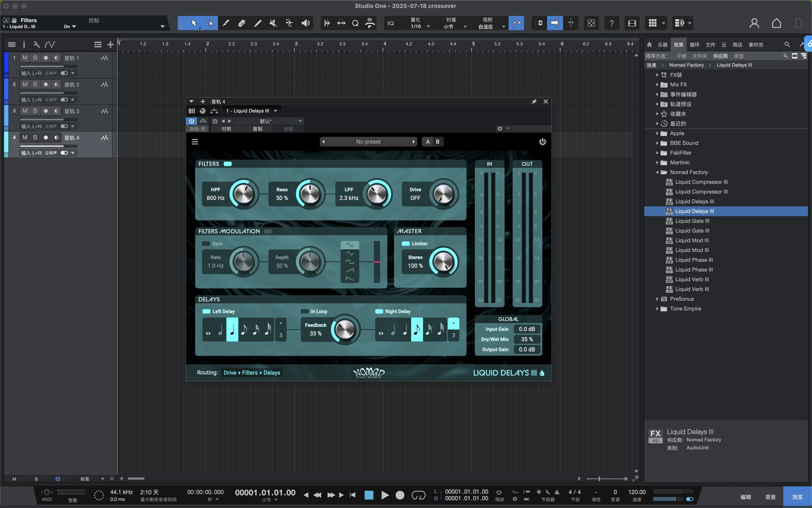
Task: Expand the Tone Empire folder
Action: pyautogui.click(x=657, y=309)
